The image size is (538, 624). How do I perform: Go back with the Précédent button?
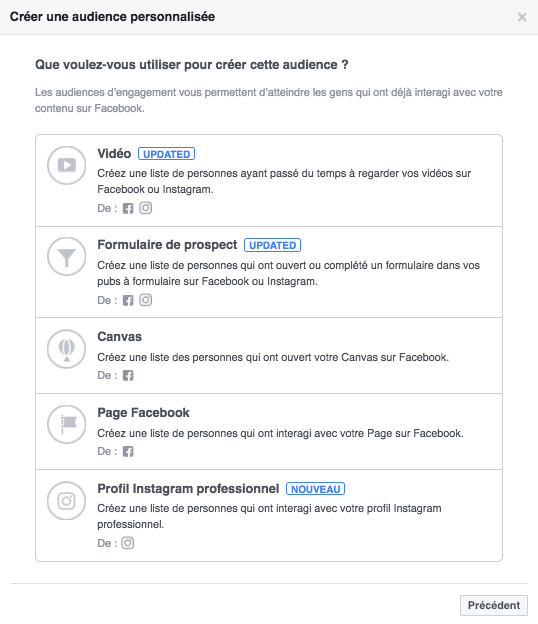click(x=494, y=605)
